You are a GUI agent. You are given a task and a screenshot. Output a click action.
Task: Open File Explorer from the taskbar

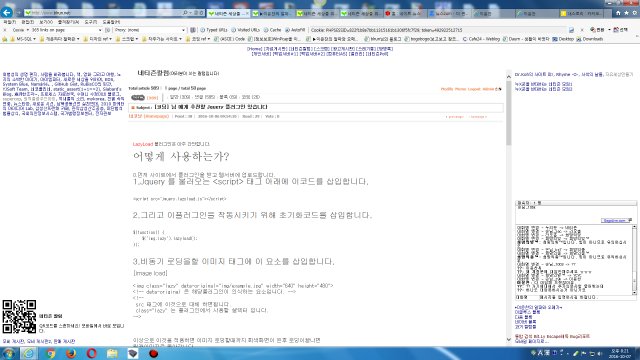pyautogui.click(x=112, y=353)
